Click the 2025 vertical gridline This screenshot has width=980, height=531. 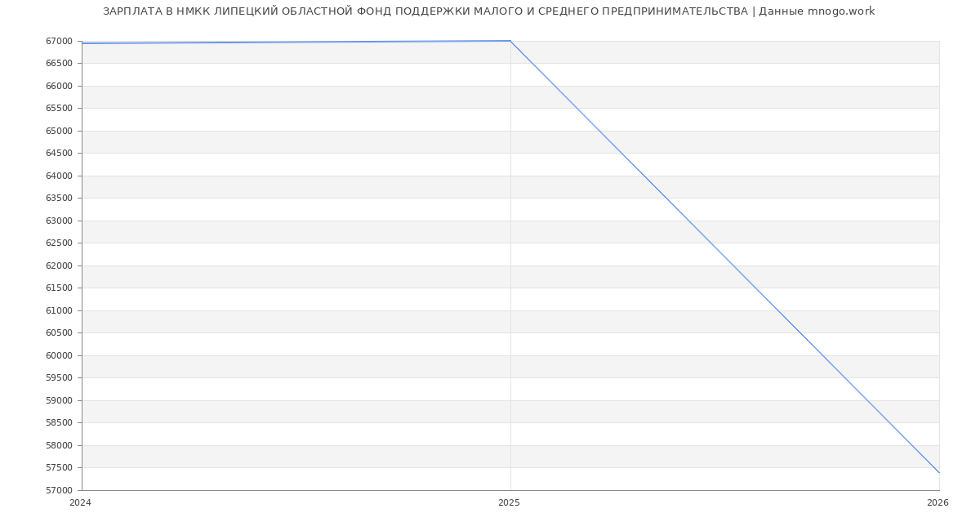coord(510,265)
